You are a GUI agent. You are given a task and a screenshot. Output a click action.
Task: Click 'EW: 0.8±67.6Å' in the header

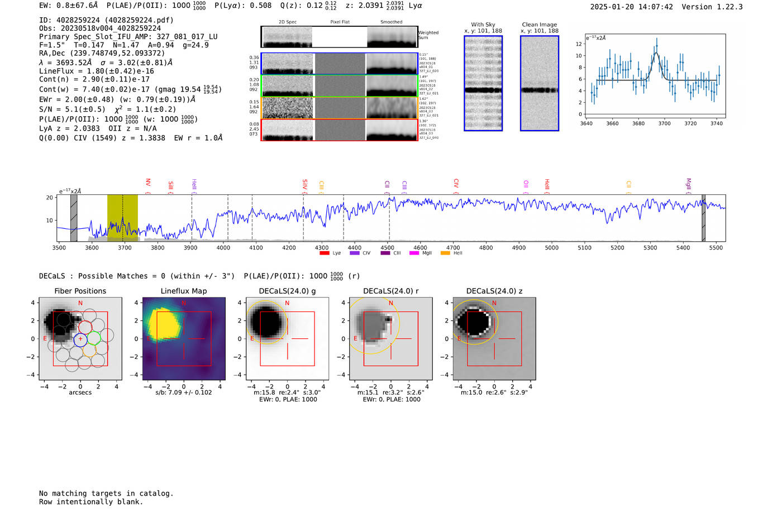(x=68, y=6)
